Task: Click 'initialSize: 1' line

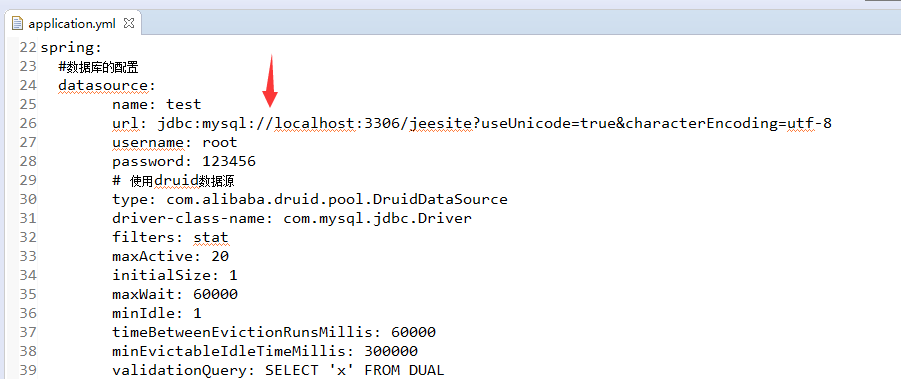Action: pyautogui.click(x=175, y=275)
